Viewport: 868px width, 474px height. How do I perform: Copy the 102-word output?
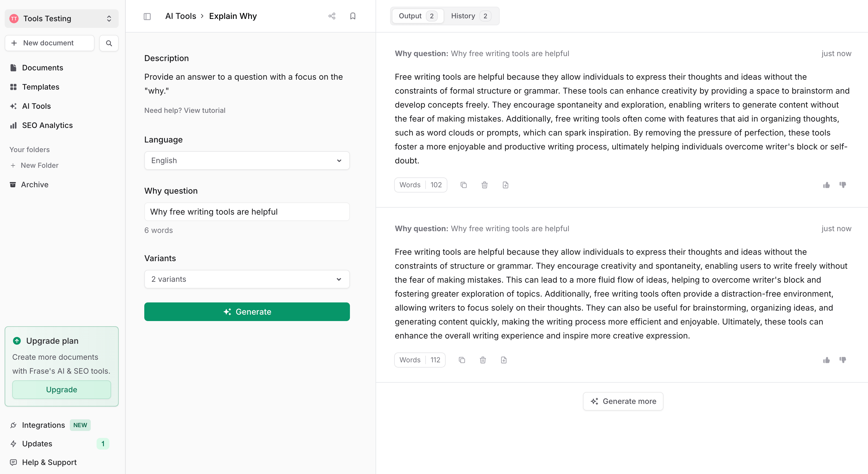463,185
